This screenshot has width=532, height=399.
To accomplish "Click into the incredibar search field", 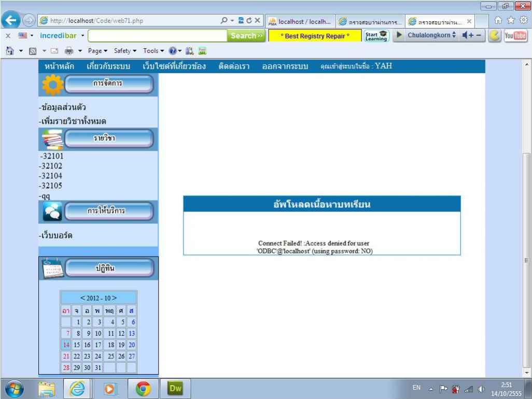I will click(158, 36).
